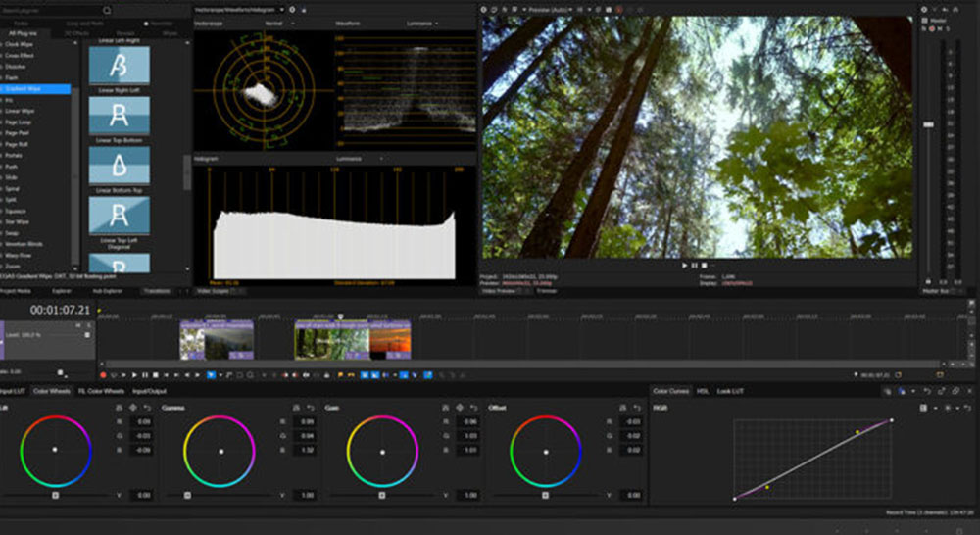This screenshot has width=980, height=535.
Task: Toggle Lock Envelopes to Events
Action: click(x=404, y=375)
